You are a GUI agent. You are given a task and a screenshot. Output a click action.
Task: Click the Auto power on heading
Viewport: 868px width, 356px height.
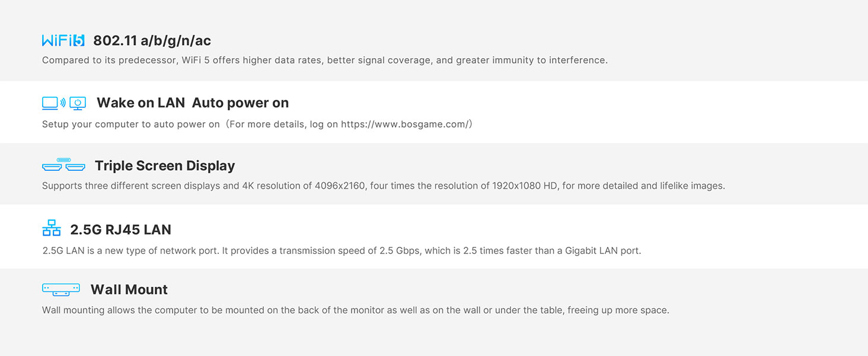pyautogui.click(x=240, y=103)
